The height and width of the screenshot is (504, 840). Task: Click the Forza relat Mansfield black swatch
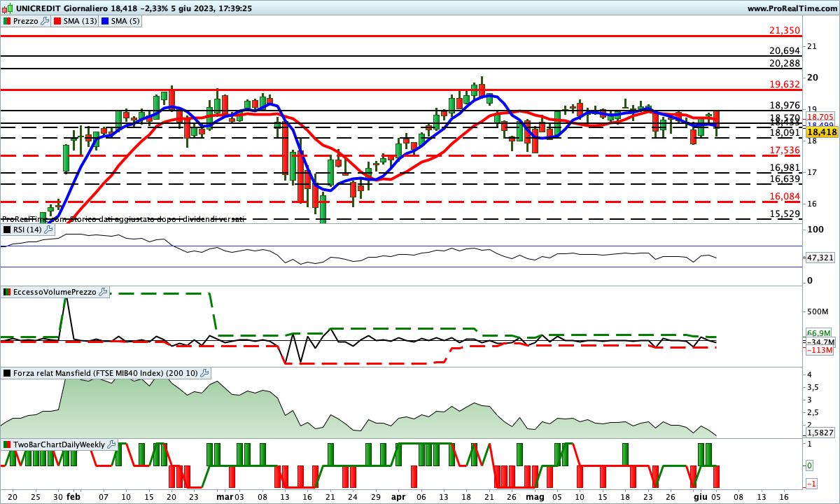click(6, 373)
